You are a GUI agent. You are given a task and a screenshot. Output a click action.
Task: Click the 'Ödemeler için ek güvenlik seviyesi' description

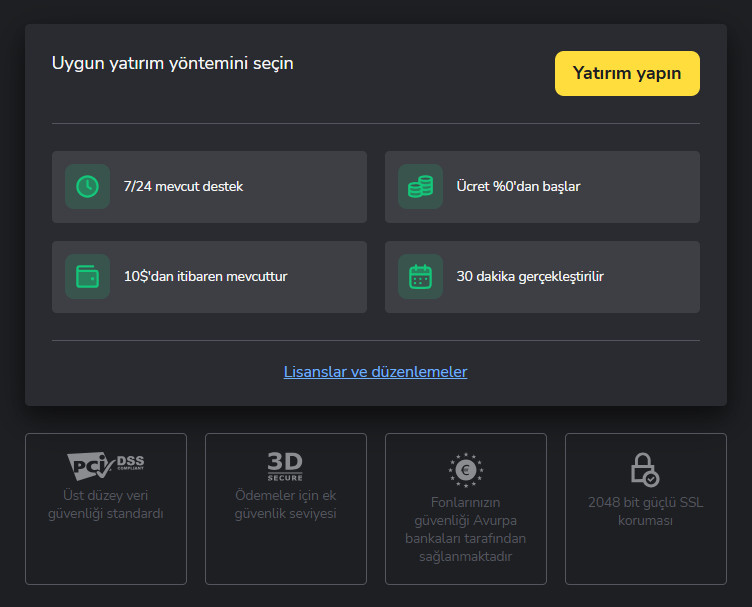(285, 504)
